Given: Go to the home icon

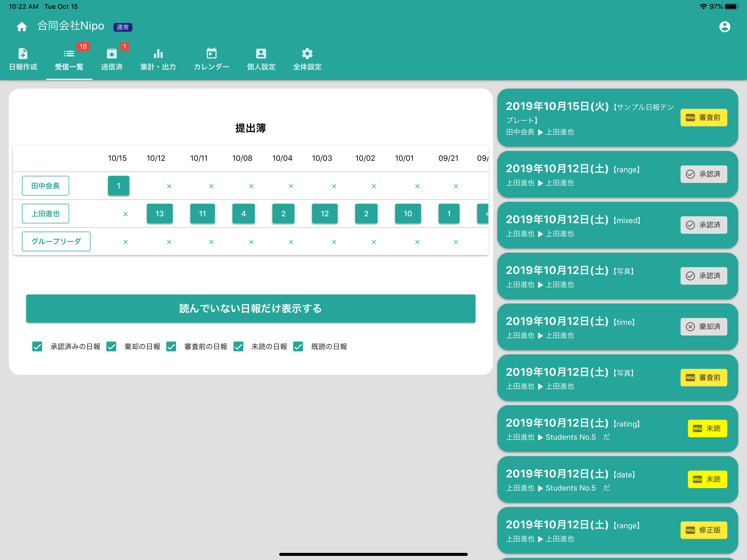Looking at the screenshot, I should click(22, 27).
